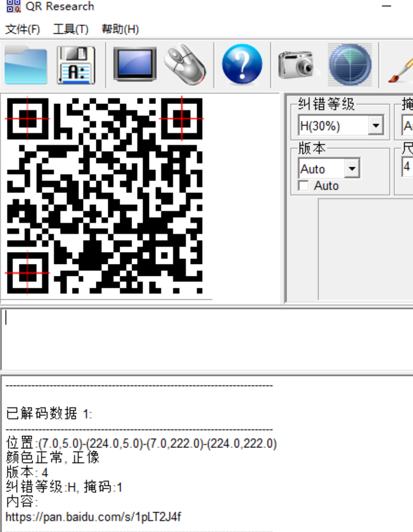This screenshot has width=413, height=532.
Task: Open the 帮助(H) menu
Action: 120,30
